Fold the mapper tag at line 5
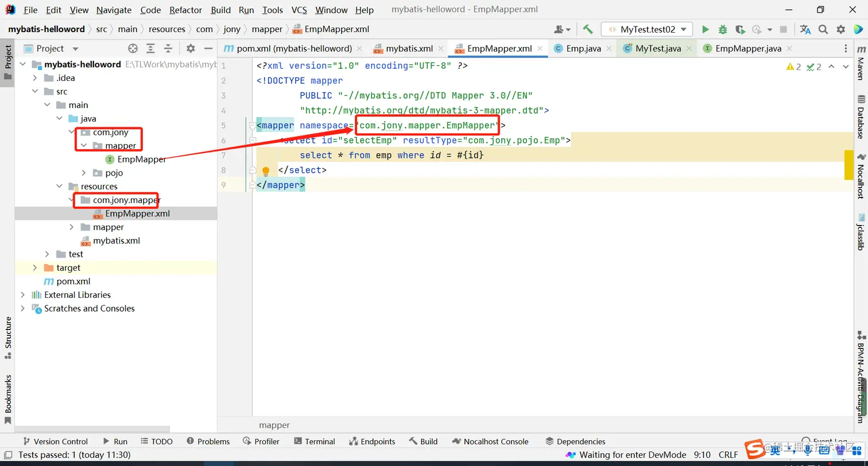The height and width of the screenshot is (466, 868). (252, 126)
